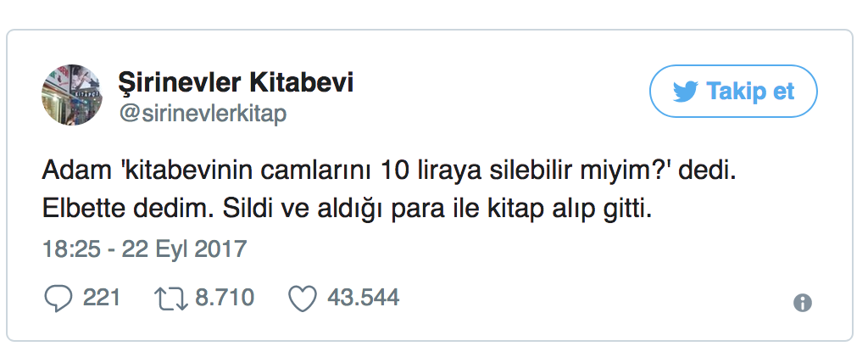Click the reply speech bubble icon
Image resolution: width=868 pixels, height=363 pixels.
click(x=57, y=298)
